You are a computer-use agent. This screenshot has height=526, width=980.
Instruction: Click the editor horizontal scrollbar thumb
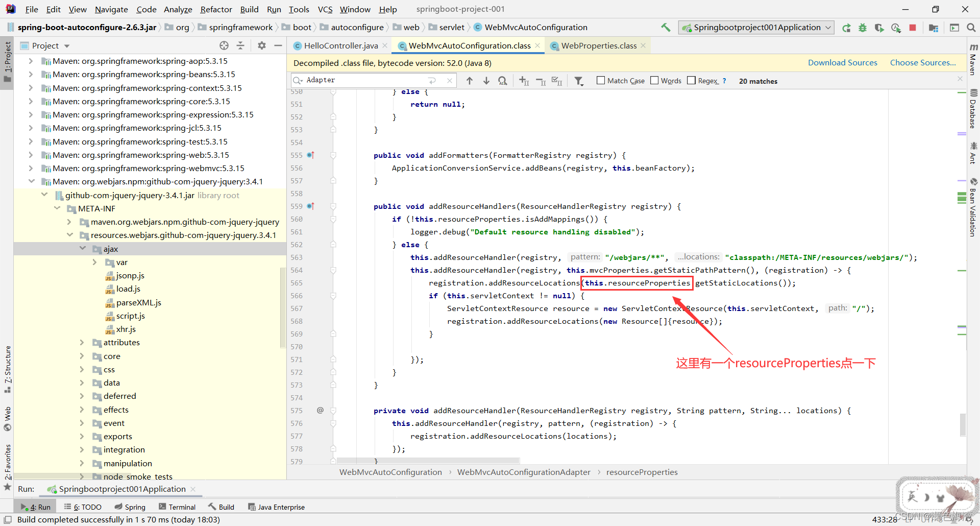tap(428, 460)
